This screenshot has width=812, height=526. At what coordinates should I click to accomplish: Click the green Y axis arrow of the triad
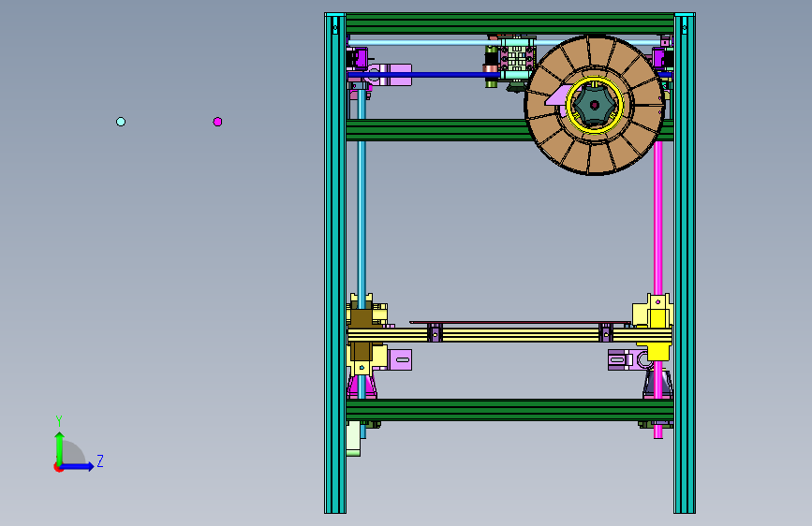coord(60,447)
